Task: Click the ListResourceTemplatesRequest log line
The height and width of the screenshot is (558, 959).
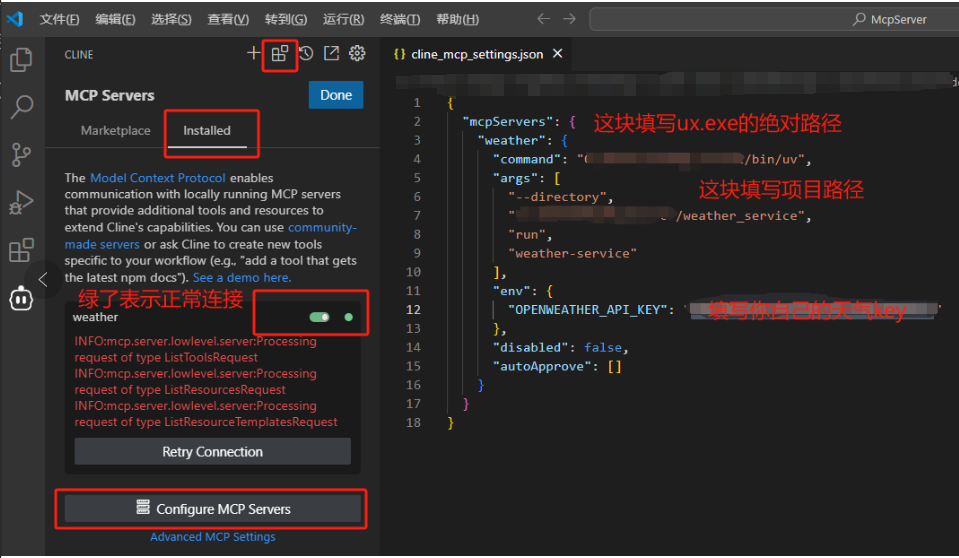Action: click(206, 414)
